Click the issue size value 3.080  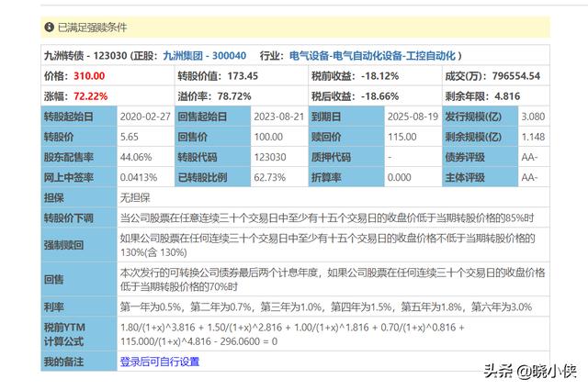point(533,117)
